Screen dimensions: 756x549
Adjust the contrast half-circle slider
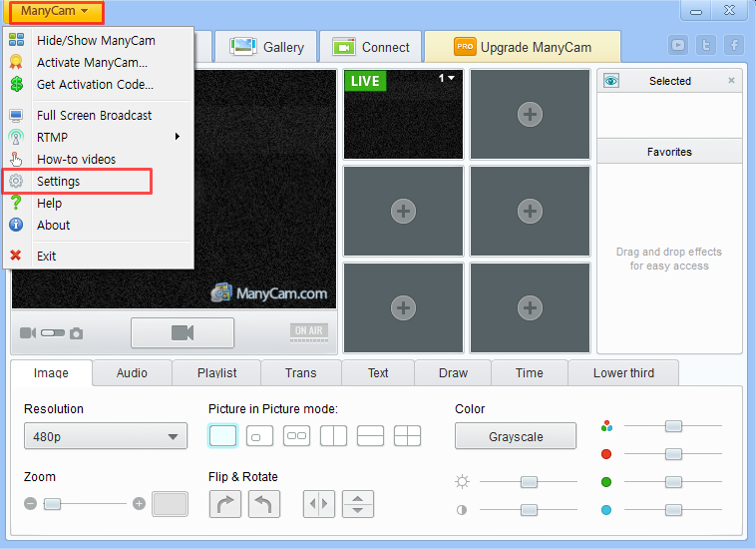click(x=529, y=510)
